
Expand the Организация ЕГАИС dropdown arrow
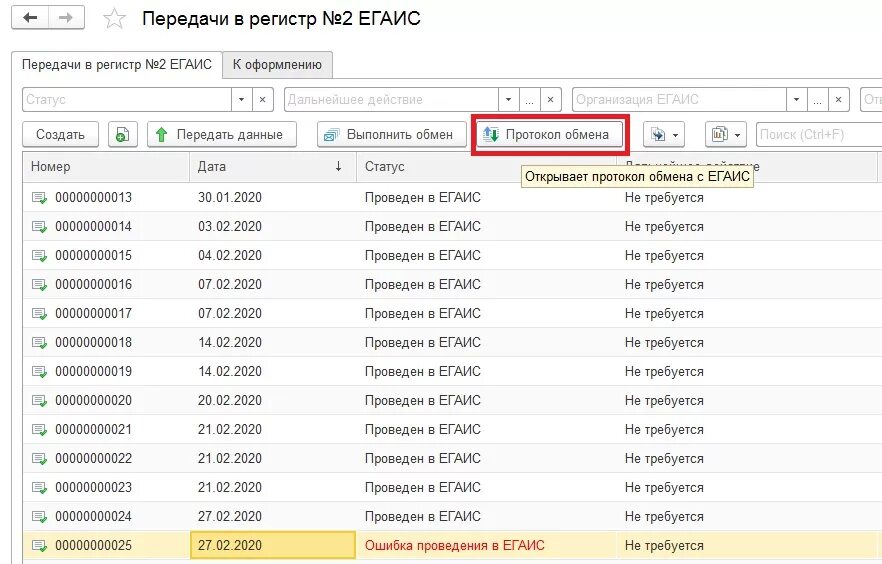click(x=796, y=100)
